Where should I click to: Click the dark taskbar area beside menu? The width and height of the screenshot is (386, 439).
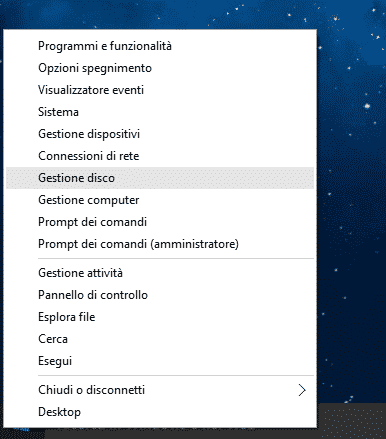352,421
